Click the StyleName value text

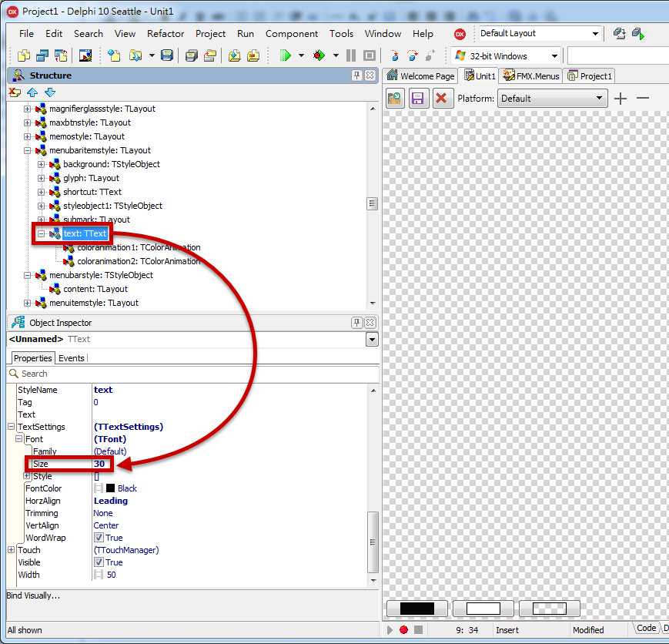[x=103, y=390]
